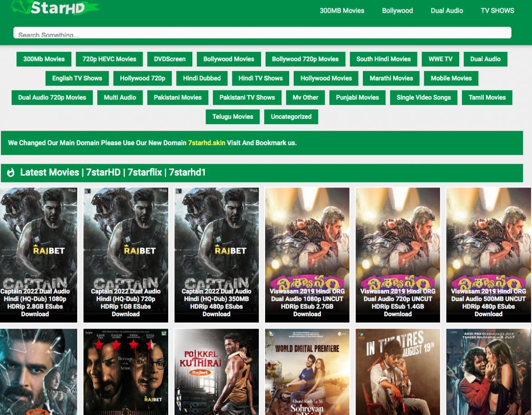Select the Telugu Movies category button
Screen dimensions: 532x415
[232, 117]
